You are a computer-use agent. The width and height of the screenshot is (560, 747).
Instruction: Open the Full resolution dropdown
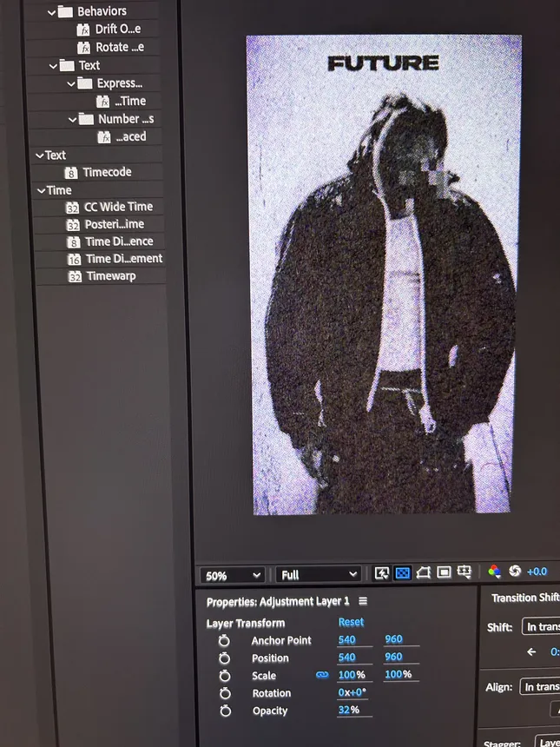(x=318, y=574)
